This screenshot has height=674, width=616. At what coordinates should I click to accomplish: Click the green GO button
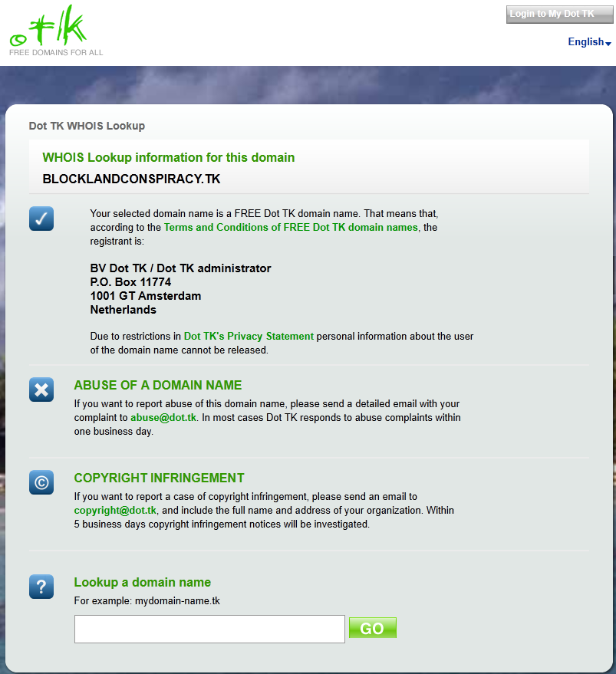point(373,628)
